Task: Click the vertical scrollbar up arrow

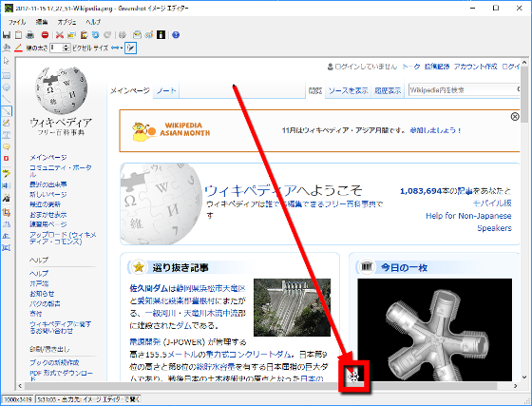Action: [x=524, y=63]
